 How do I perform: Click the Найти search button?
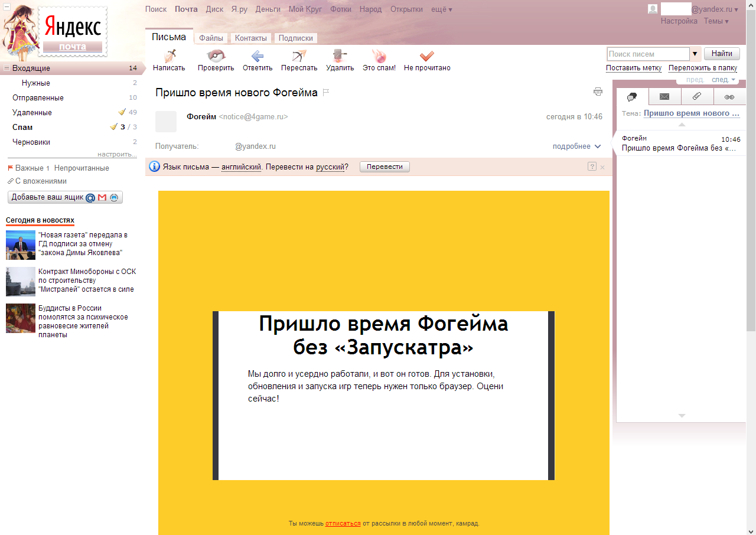722,54
